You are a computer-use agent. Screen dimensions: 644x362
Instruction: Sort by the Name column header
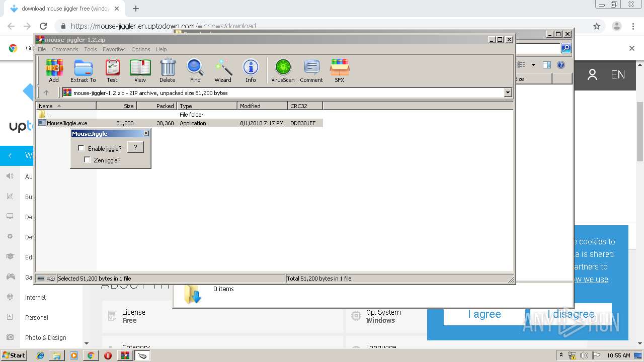(66, 106)
